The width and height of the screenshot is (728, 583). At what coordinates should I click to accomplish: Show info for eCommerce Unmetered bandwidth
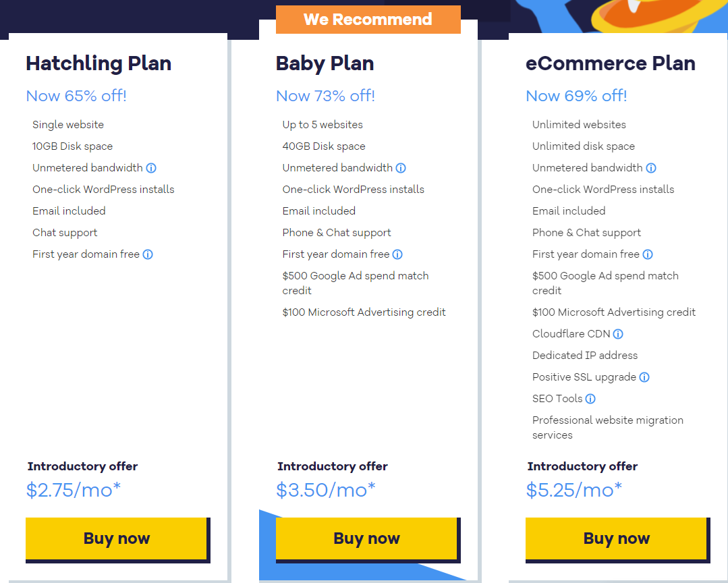(x=651, y=168)
